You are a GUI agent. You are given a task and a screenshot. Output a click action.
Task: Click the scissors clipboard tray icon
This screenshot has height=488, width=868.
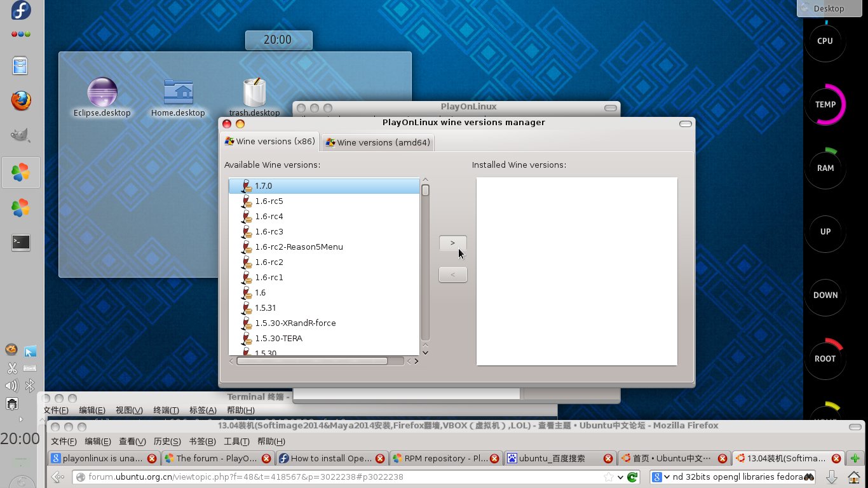[x=11, y=368]
